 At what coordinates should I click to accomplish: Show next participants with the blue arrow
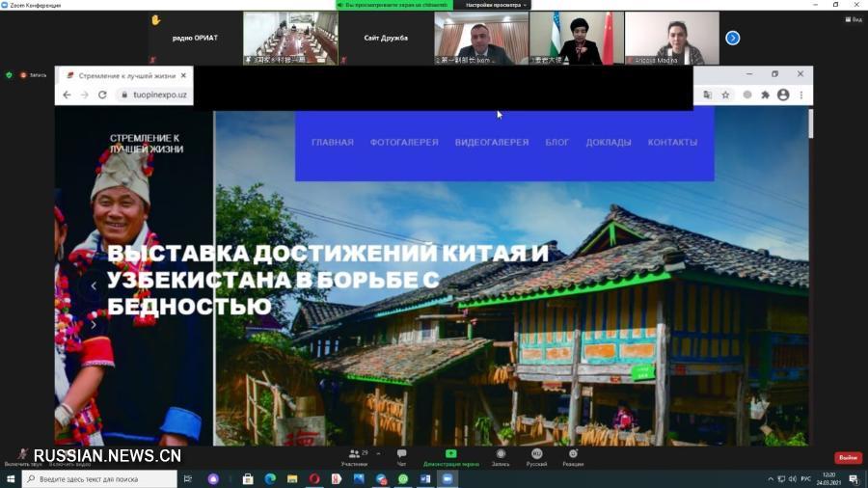click(732, 38)
